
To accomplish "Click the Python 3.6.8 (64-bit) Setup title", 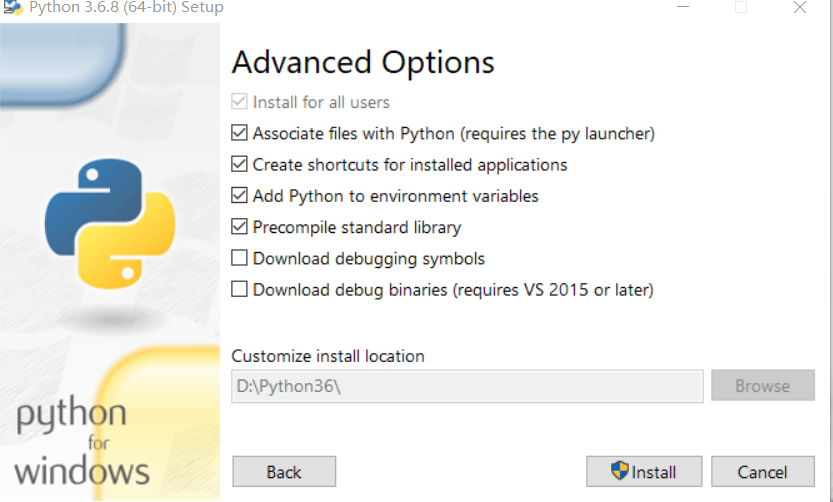I will (x=126, y=7).
